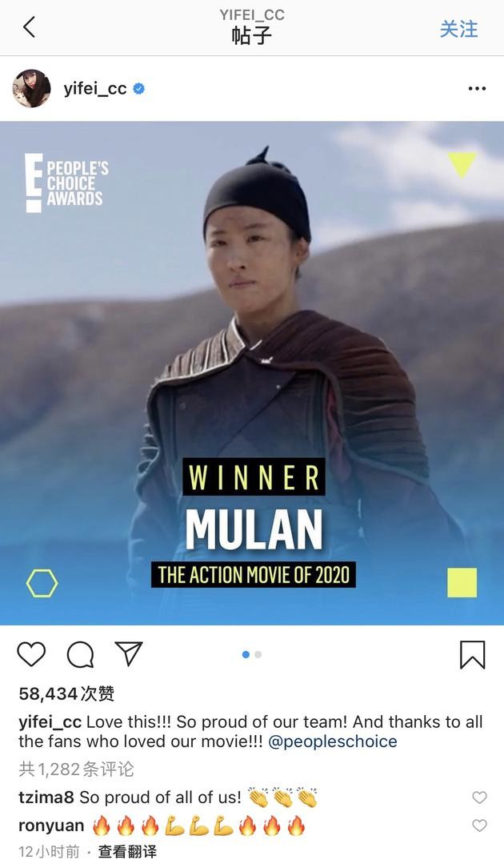504x864 pixels.
Task: Share the post with the paper plane icon
Action: tap(129, 653)
